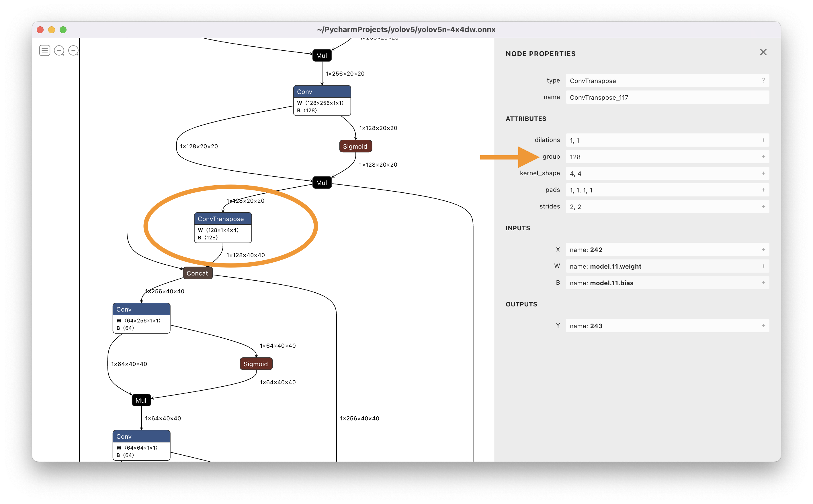
Task: Expand the model.11.weight input details
Action: (x=763, y=266)
